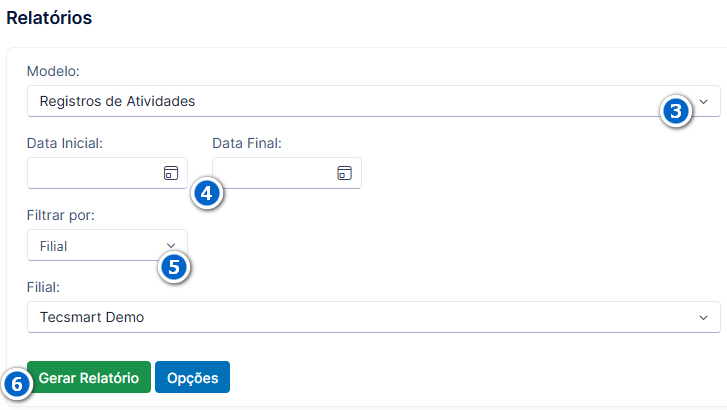Open the Tecsmart Demo branch dropdown
Viewport: 727px width, 410px height.
tap(374, 317)
